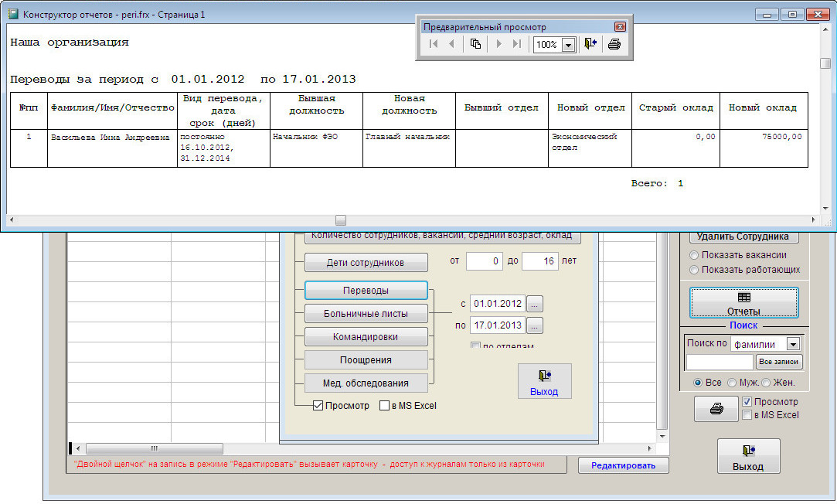
Task: Jump to last page in preview toolbar
Action: pos(516,44)
